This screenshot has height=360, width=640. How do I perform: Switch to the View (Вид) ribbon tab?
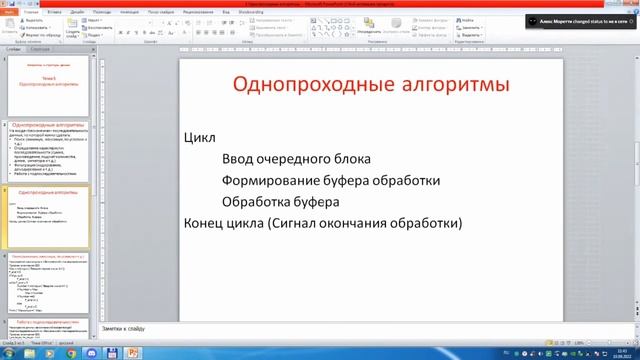click(226, 12)
